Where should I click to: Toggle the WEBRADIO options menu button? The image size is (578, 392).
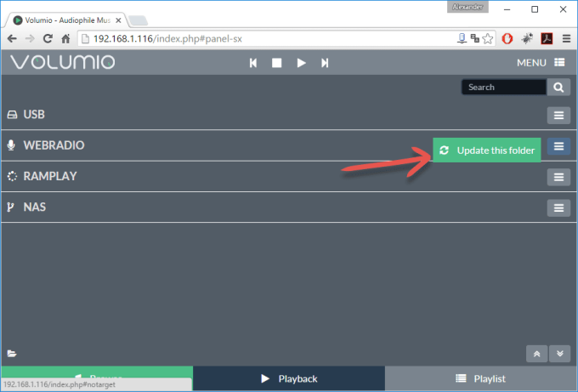point(558,146)
